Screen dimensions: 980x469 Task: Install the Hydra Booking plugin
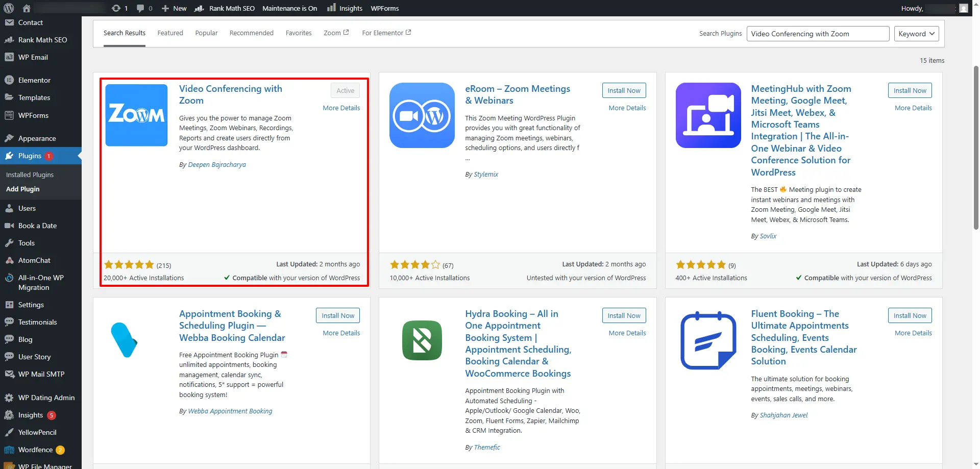click(624, 315)
